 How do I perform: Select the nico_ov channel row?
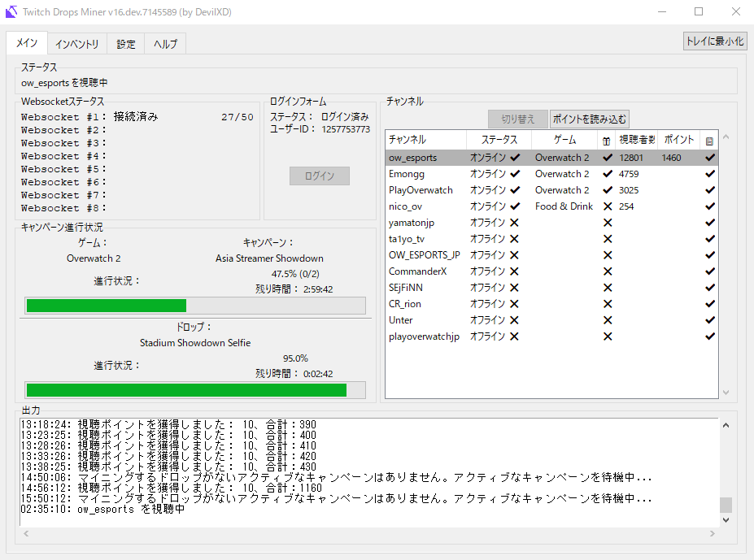point(551,206)
